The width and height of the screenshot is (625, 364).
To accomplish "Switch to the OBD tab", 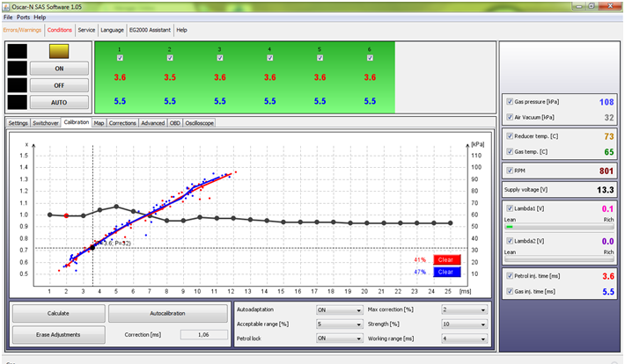I will coord(175,123).
